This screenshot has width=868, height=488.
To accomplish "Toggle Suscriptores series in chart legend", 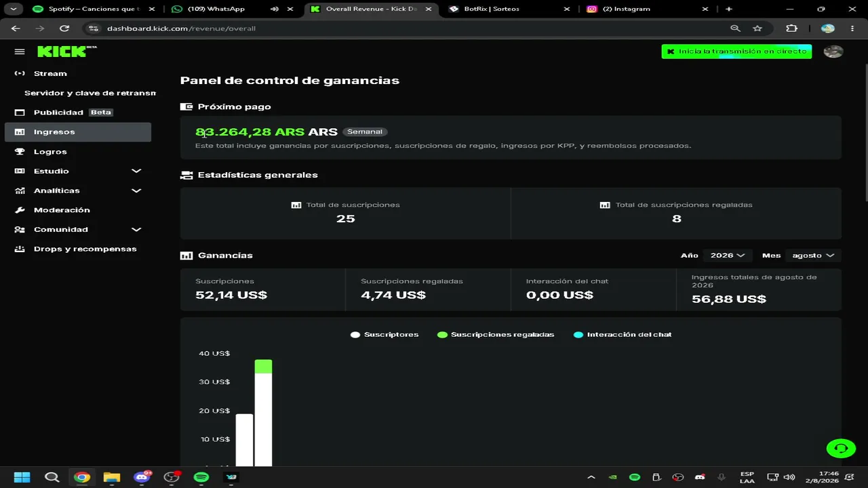I will [384, 334].
